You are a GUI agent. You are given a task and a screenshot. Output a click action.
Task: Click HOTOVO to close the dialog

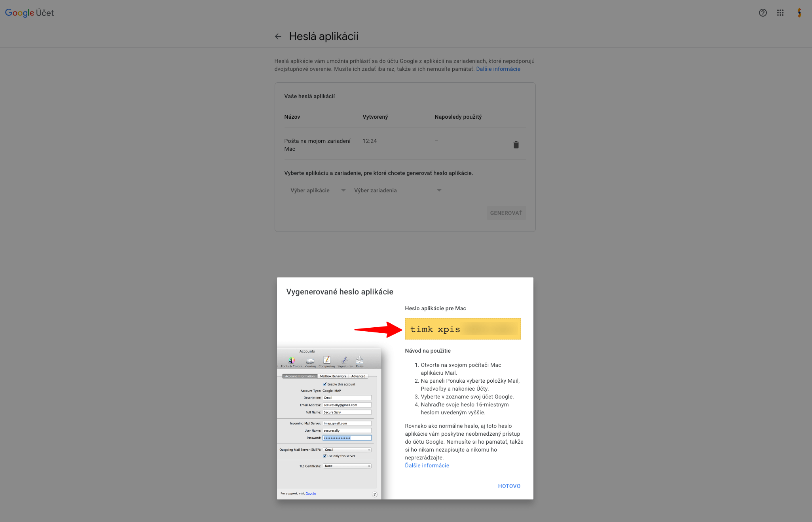[509, 486]
